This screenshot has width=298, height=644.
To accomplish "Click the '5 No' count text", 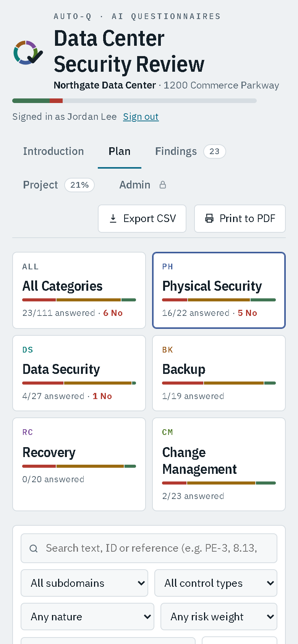I will click(248, 313).
